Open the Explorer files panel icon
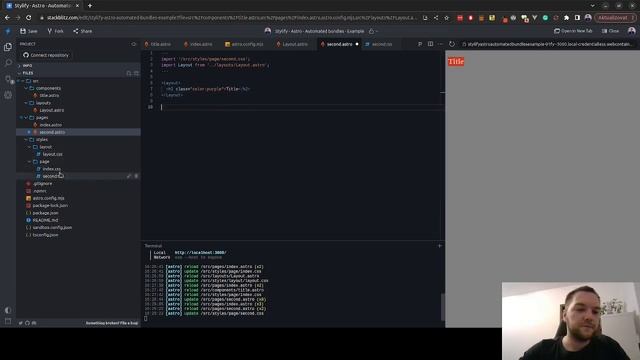640x360 pixels. tap(8, 47)
